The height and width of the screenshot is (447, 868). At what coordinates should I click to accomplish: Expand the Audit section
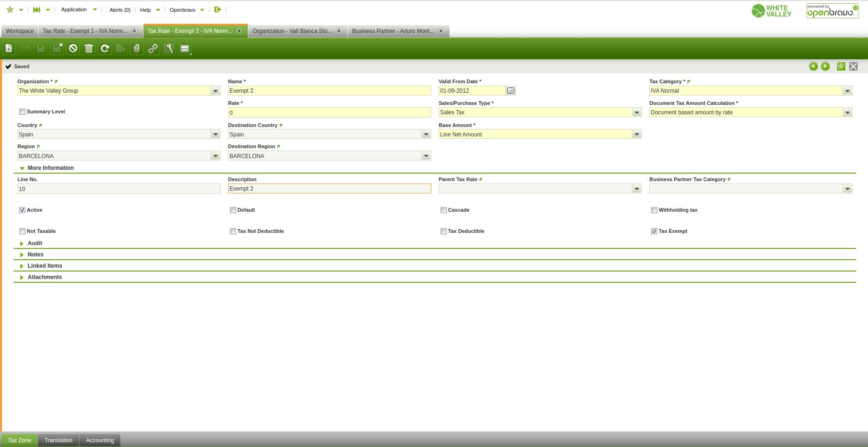click(35, 243)
